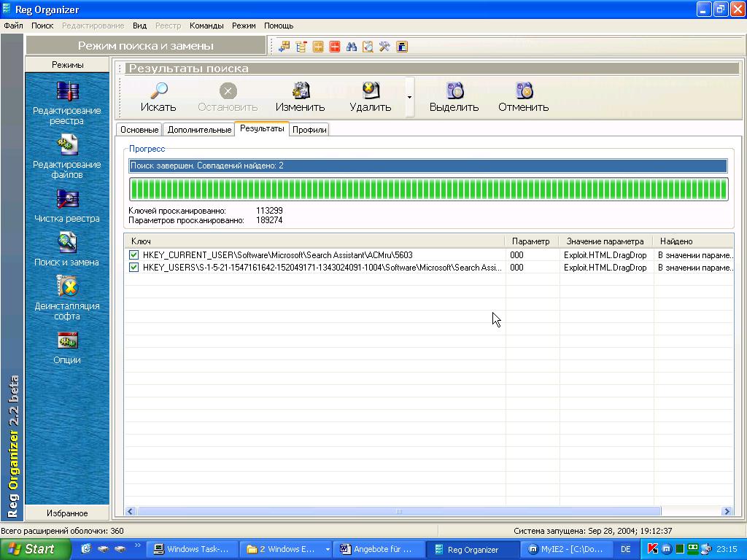Click the left arrow of results scrollbar
747x560 pixels.
(131, 511)
